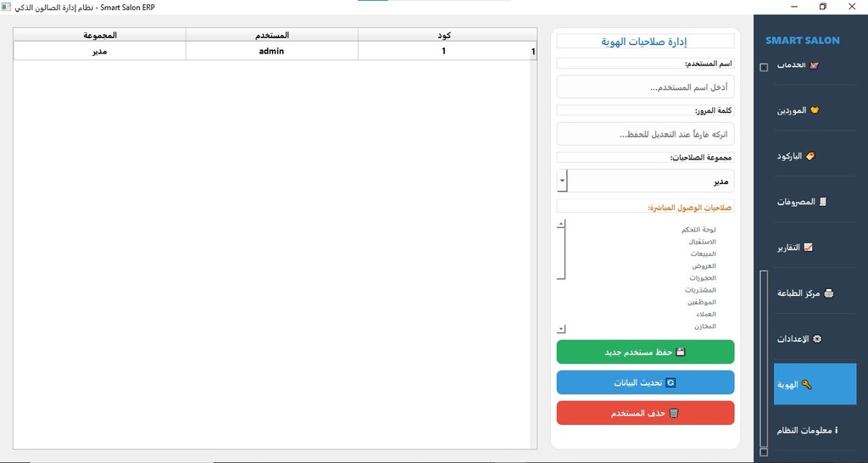868x463 pixels.
Task: Select المخازن in permissions list
Action: tap(705, 326)
